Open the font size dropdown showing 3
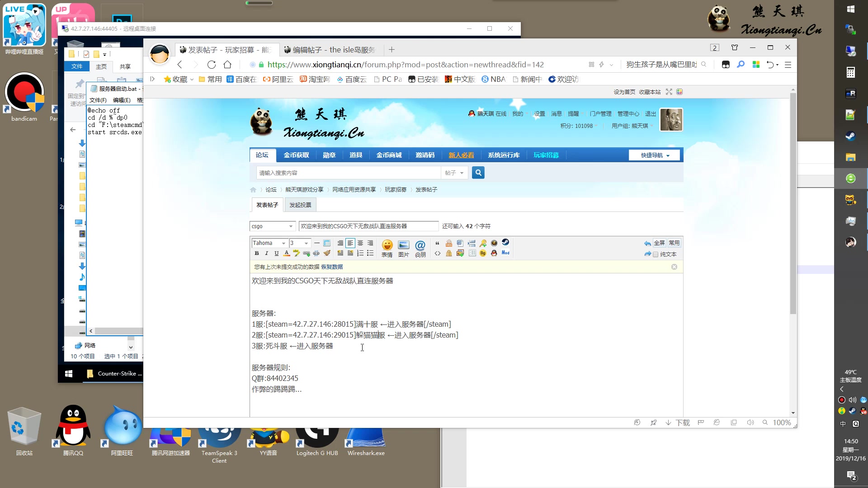This screenshot has height=488, width=868. point(300,243)
